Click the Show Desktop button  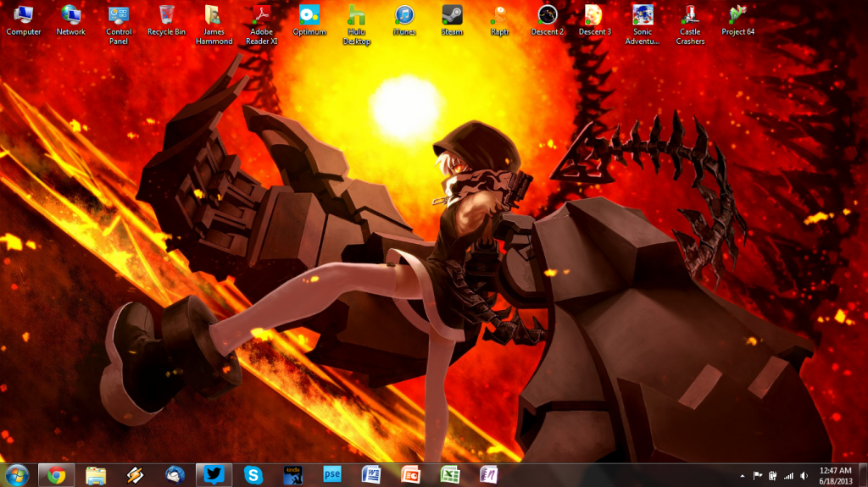pos(863,475)
